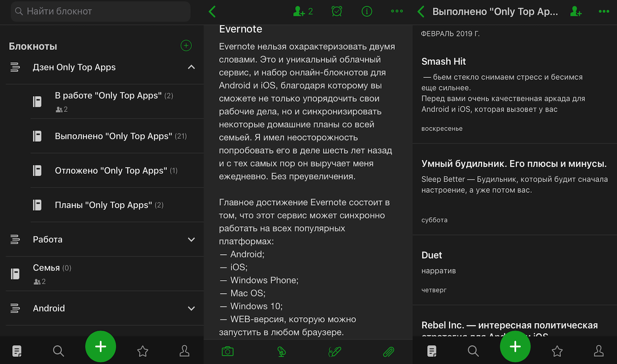This screenshot has width=617, height=364.
Task: Open note info icon
Action: (367, 11)
